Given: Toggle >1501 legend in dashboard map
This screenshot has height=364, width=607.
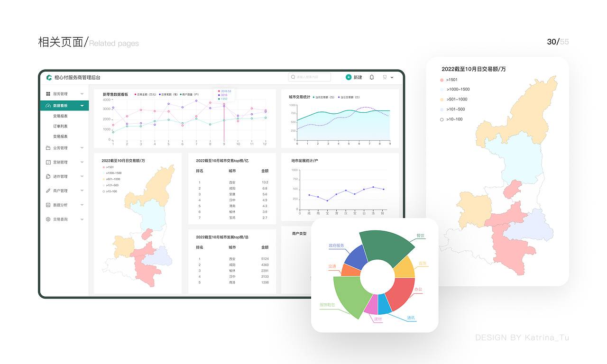Looking at the screenshot, I should coord(108,167).
